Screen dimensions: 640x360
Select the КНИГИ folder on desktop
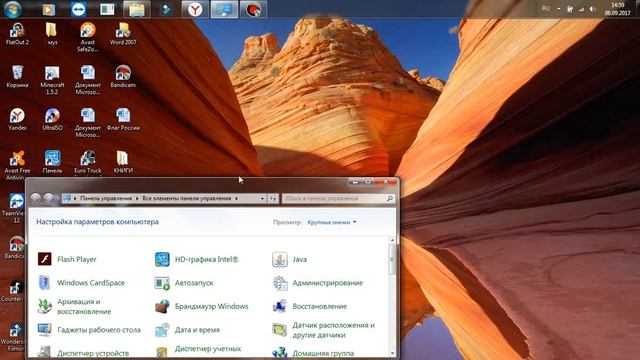point(123,162)
